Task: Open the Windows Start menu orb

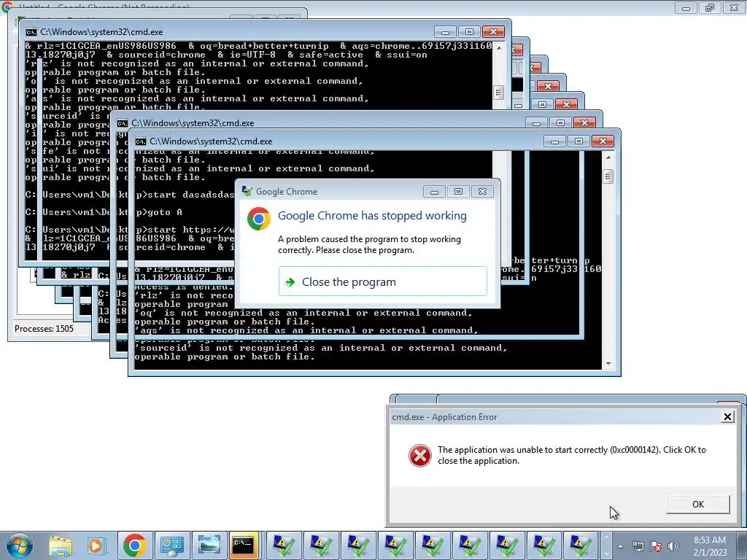Action: pyautogui.click(x=19, y=545)
